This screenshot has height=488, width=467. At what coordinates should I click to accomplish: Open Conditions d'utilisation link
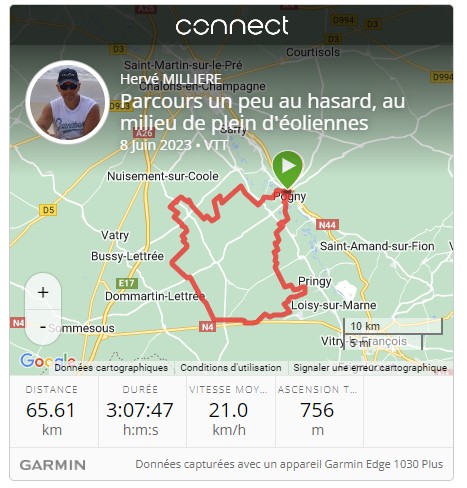point(231,368)
